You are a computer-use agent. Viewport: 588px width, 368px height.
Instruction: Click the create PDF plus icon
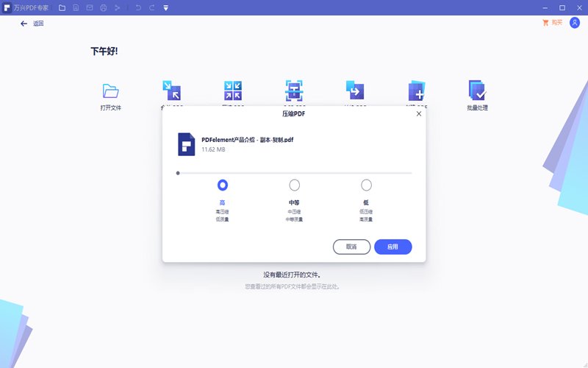click(x=416, y=91)
